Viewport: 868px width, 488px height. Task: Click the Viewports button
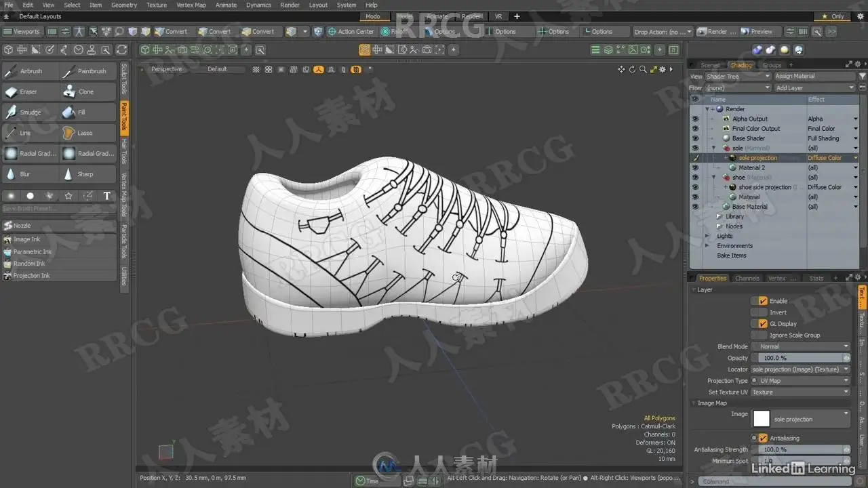[x=22, y=31]
